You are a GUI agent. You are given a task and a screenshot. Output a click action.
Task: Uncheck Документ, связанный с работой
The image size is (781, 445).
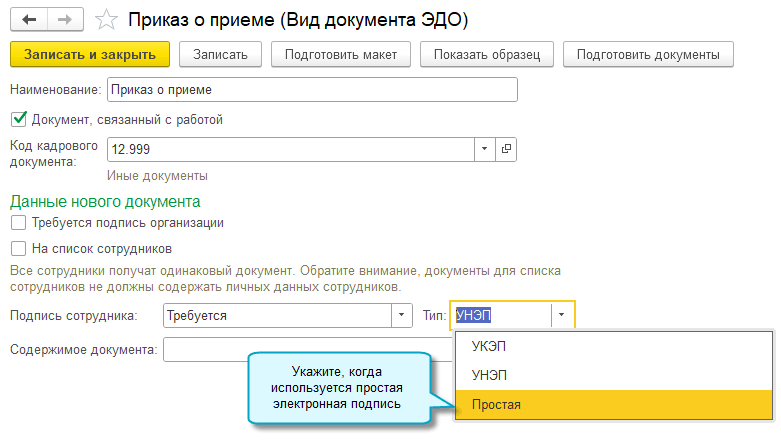17,119
